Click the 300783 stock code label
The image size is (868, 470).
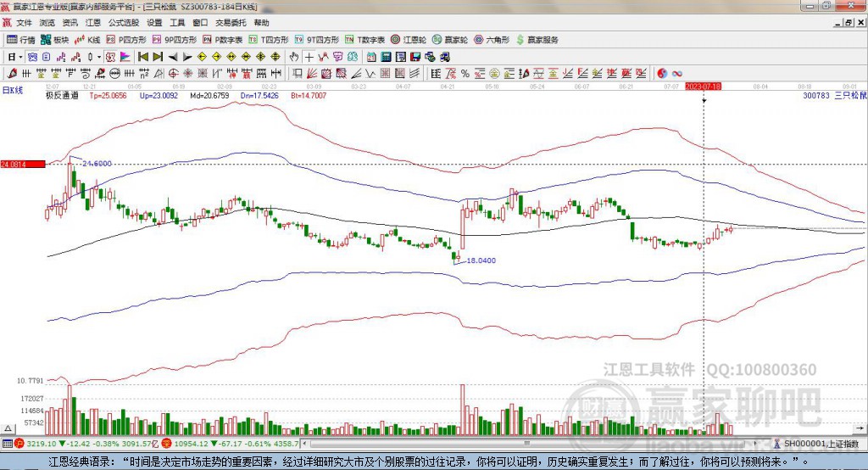[x=816, y=95]
